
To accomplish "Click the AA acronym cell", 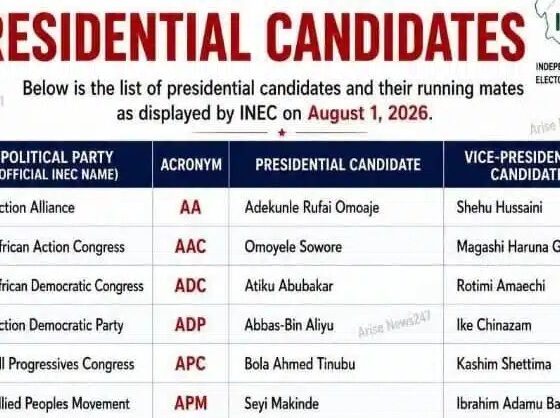I will (191, 208).
